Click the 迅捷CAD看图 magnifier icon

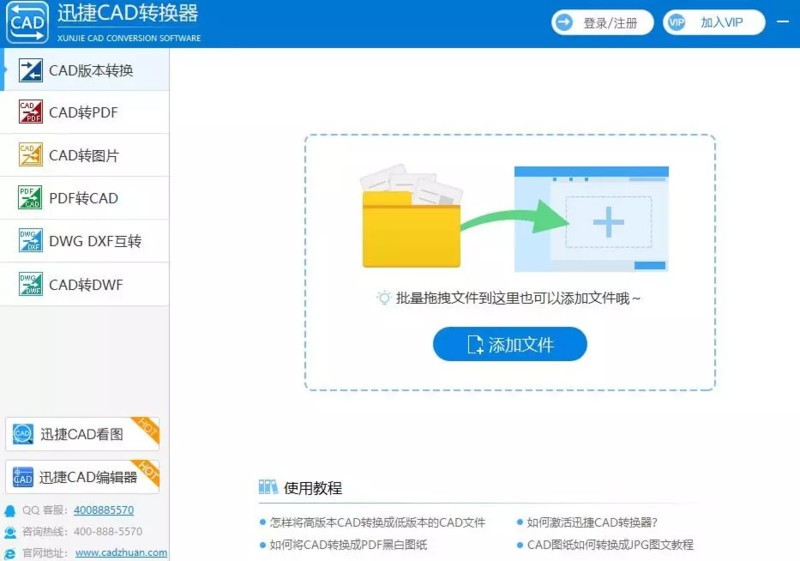23,434
